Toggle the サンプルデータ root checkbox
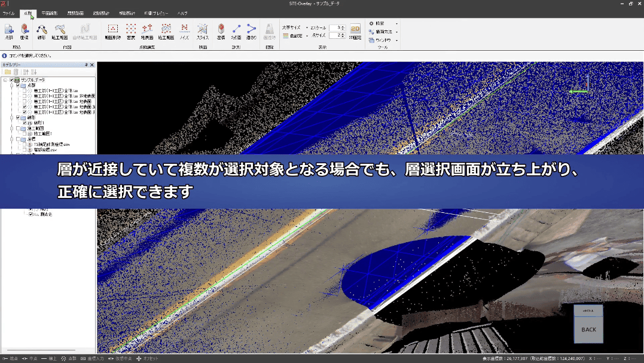 [x=11, y=80]
